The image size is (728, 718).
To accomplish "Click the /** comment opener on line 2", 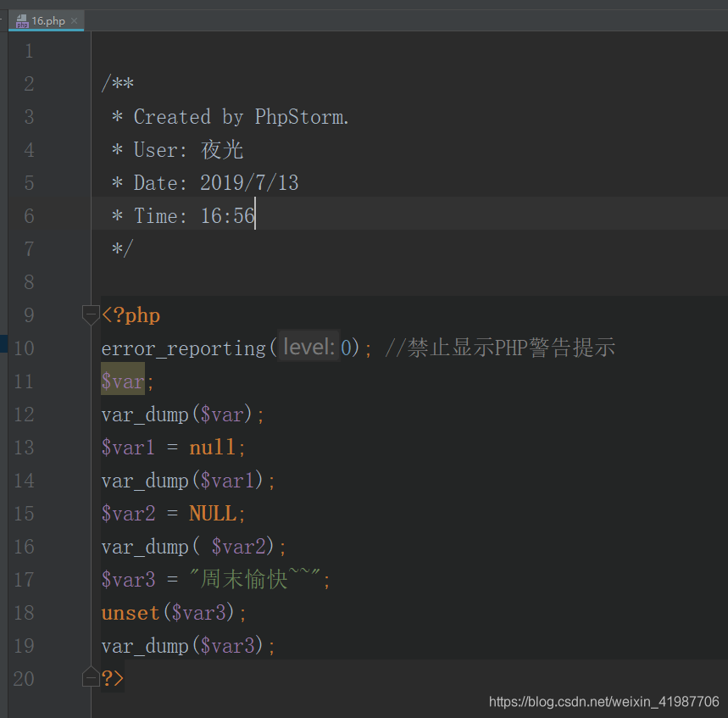I will tap(118, 84).
